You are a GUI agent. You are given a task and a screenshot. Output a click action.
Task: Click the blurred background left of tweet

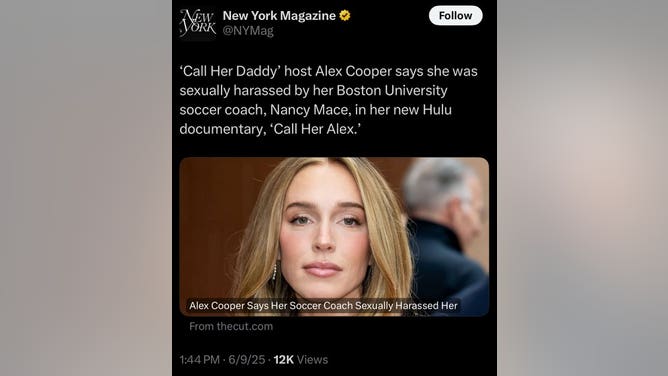coord(86,188)
